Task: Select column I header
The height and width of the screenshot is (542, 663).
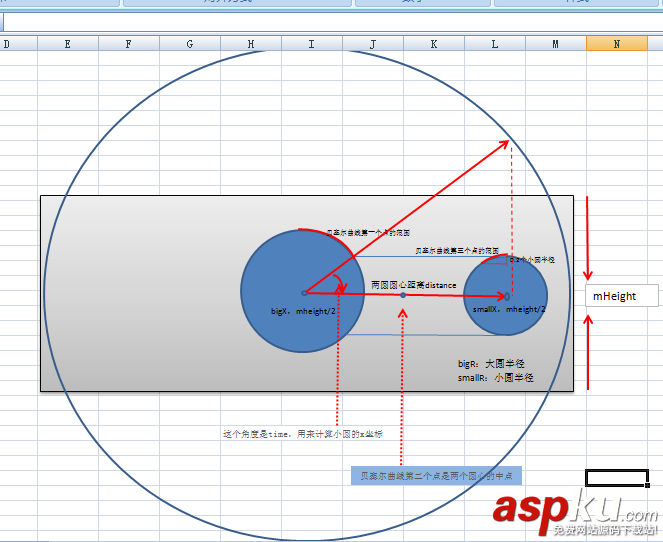Action: [x=312, y=44]
